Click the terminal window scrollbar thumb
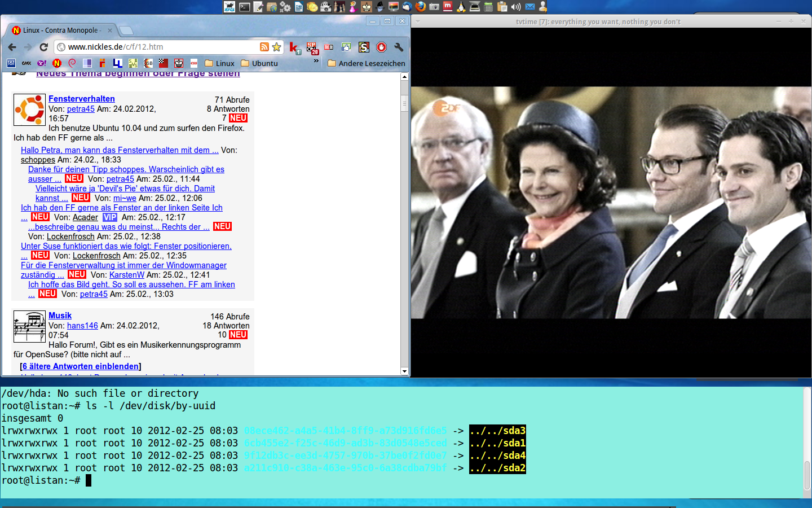The image size is (812, 508). [x=807, y=475]
